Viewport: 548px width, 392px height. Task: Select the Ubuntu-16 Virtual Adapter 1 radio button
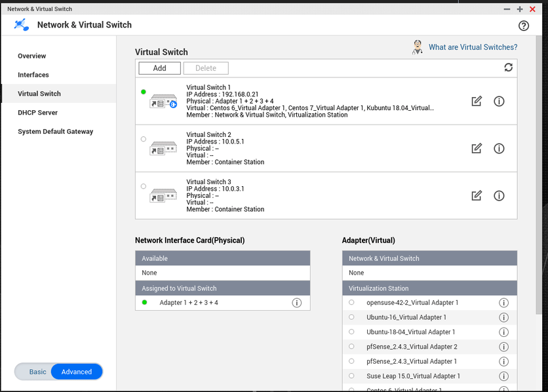pyautogui.click(x=351, y=317)
